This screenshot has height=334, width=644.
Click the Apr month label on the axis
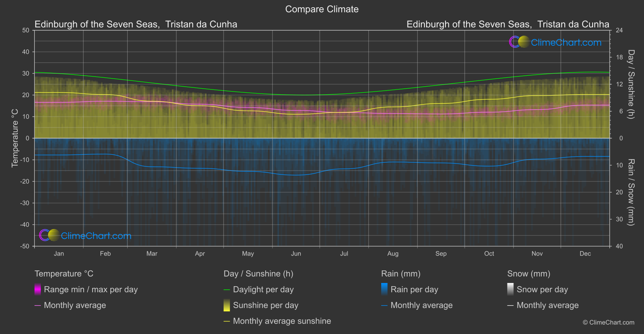[200, 253]
